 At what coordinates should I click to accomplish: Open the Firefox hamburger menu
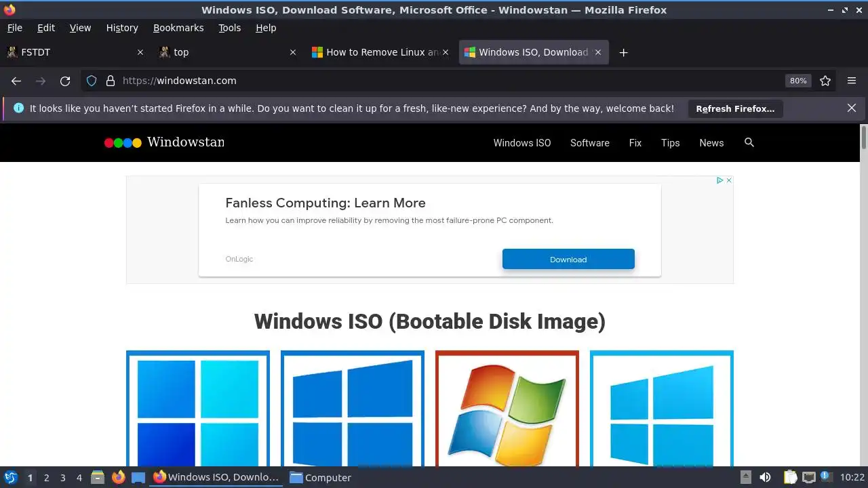tap(852, 81)
